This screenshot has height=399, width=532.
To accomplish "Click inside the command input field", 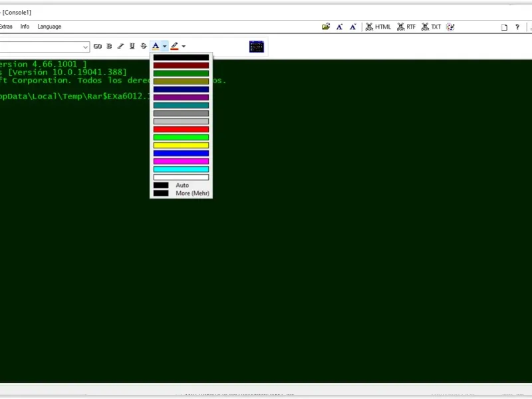I will pos(41,47).
